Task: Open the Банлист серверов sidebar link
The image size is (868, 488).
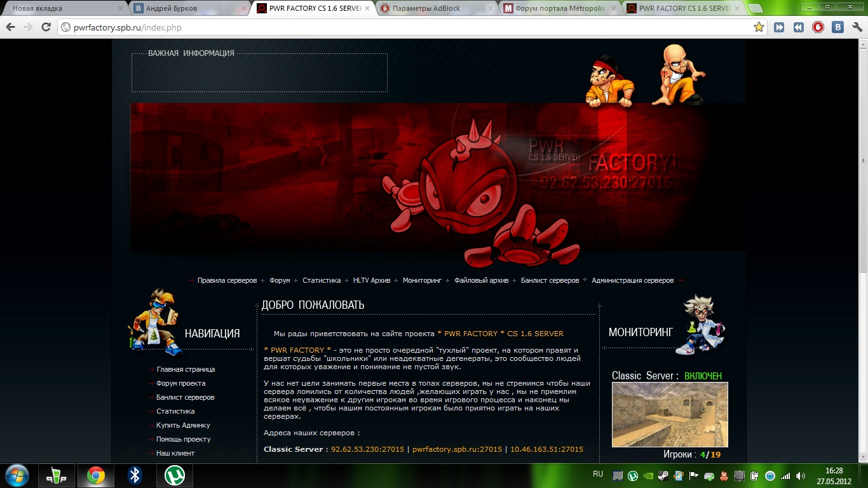Action: [x=185, y=397]
